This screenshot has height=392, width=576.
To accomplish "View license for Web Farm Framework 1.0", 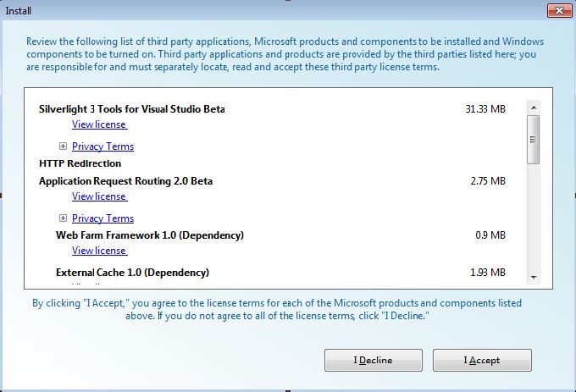I will point(100,251).
